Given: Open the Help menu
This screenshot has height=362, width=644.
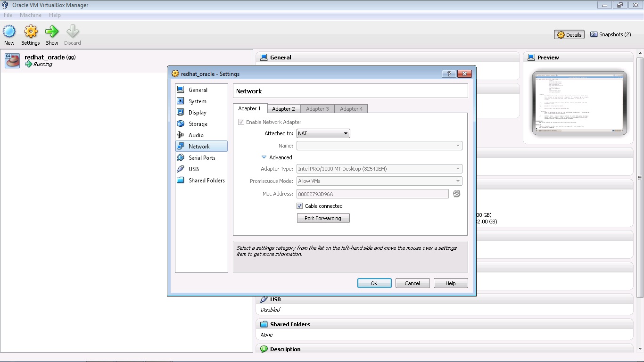Looking at the screenshot, I should pyautogui.click(x=55, y=15).
